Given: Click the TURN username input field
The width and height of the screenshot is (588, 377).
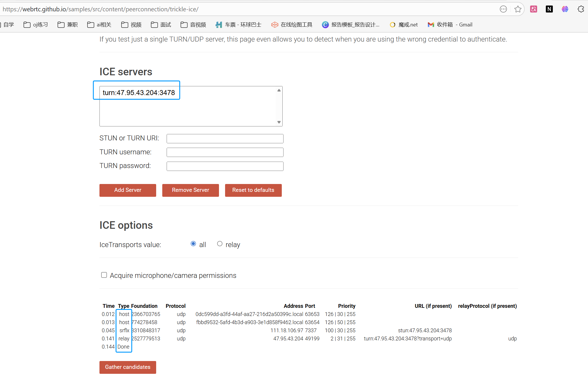Looking at the screenshot, I should click(x=225, y=152).
